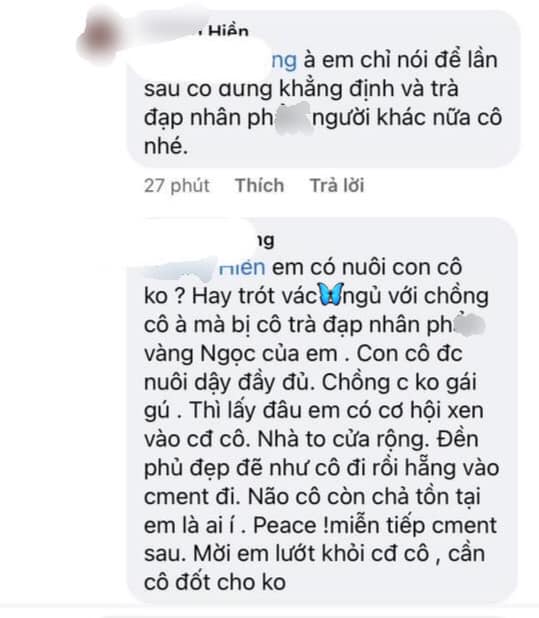Select the word "nhé." in first comment
This screenshot has height=618, width=539.
pyautogui.click(x=166, y=146)
